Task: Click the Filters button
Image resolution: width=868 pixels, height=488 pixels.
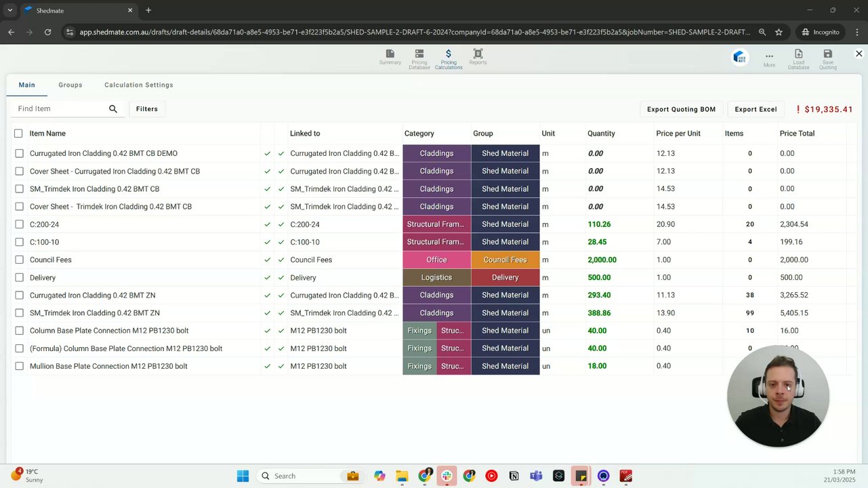Action: pyautogui.click(x=147, y=109)
